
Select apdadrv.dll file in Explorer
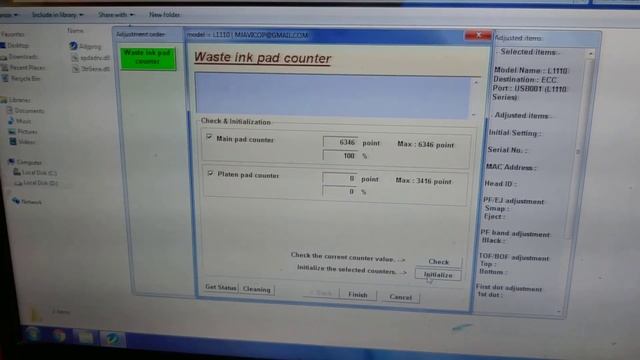coord(91,58)
